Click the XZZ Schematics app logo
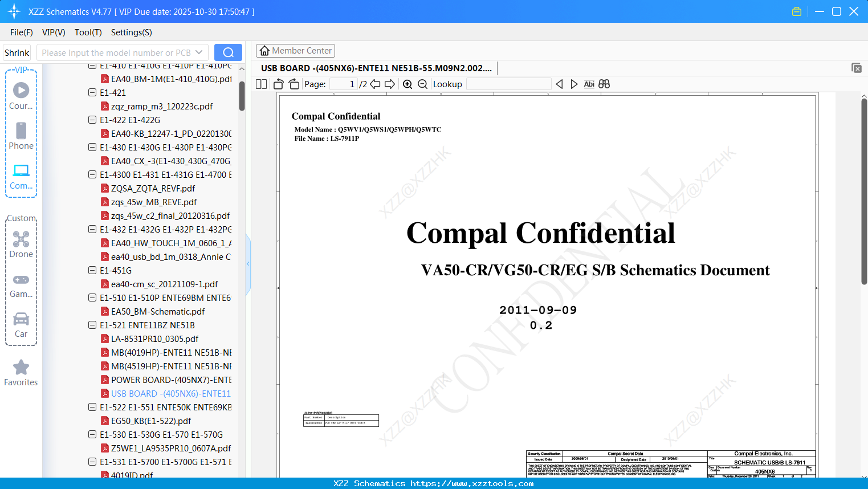 click(x=14, y=11)
